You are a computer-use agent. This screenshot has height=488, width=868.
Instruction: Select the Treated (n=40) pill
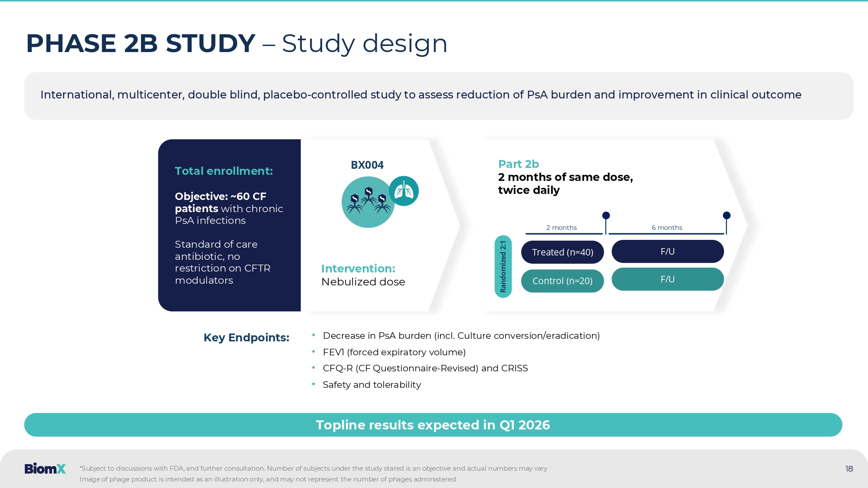coord(562,252)
